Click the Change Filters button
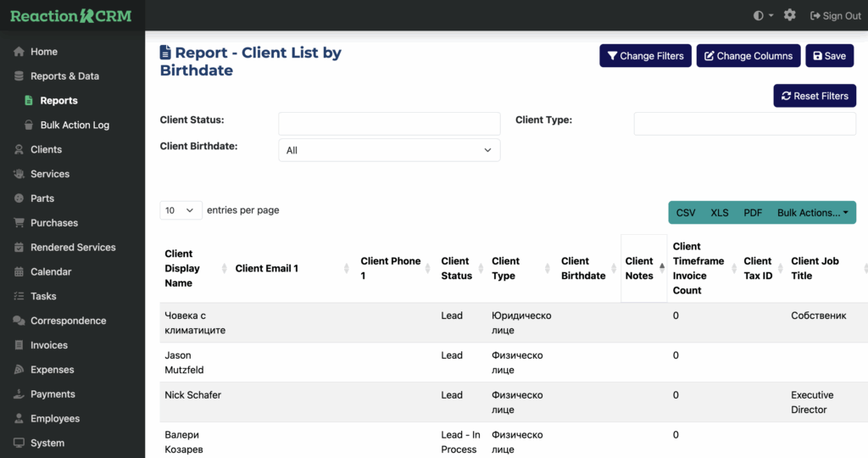The width and height of the screenshot is (868, 458). (645, 56)
